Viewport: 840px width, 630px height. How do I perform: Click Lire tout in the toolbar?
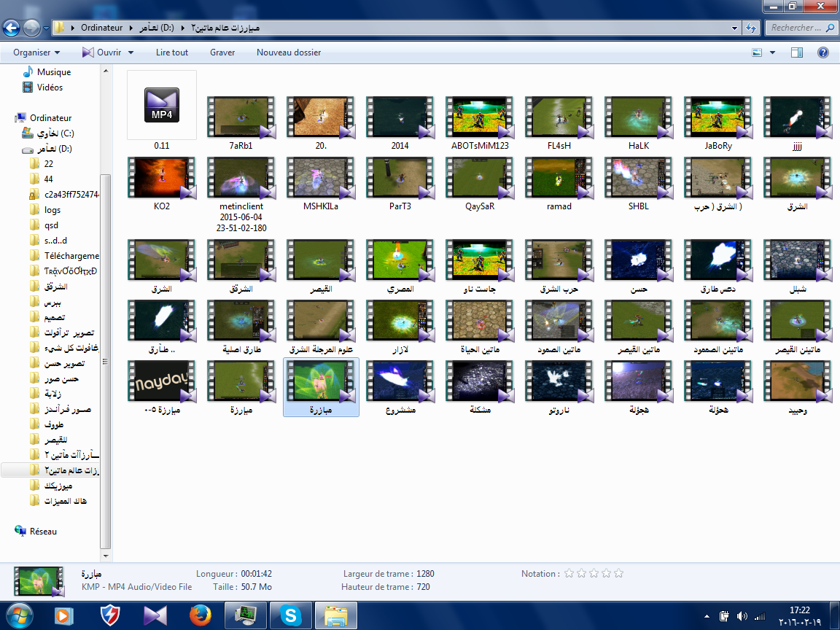(x=172, y=52)
